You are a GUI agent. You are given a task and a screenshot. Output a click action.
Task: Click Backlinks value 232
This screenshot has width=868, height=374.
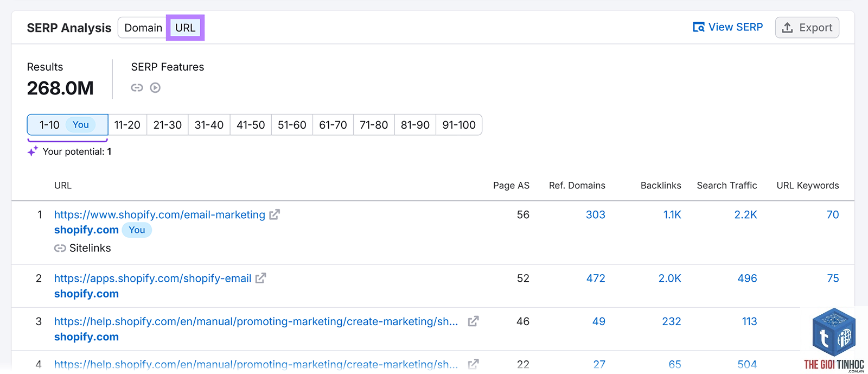point(672,321)
